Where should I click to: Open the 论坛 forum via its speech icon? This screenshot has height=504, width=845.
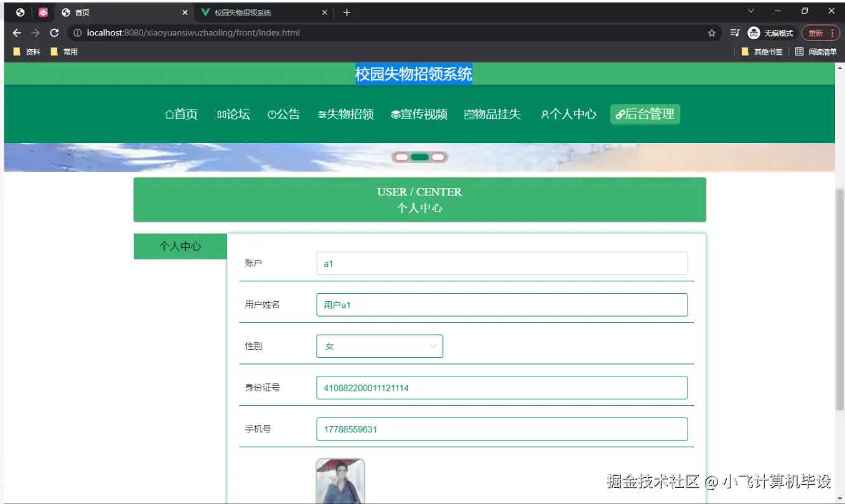tap(222, 114)
